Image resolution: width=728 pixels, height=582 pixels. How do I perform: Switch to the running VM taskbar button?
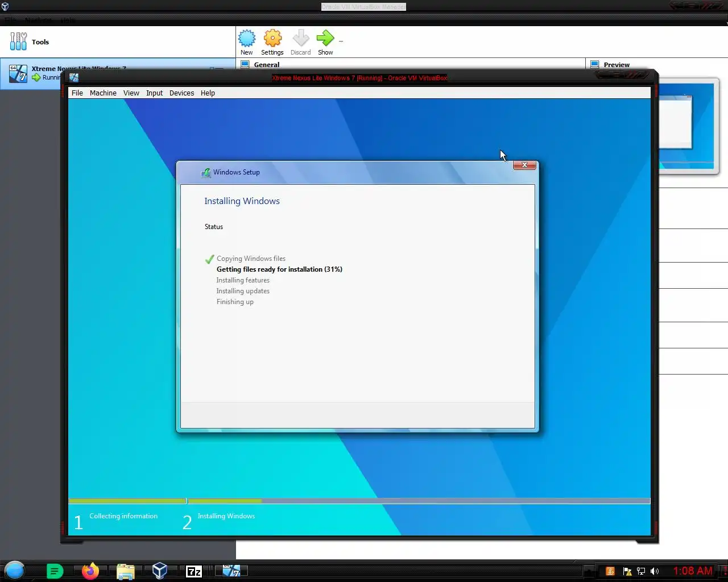coord(231,571)
